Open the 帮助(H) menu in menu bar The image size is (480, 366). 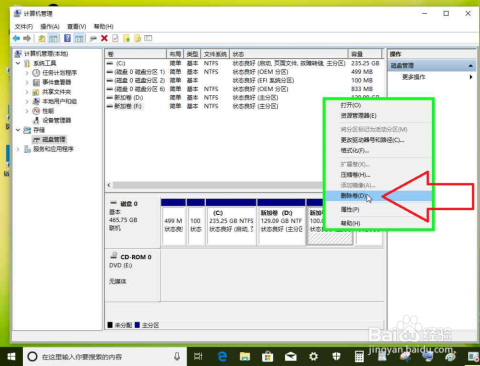coord(103,26)
